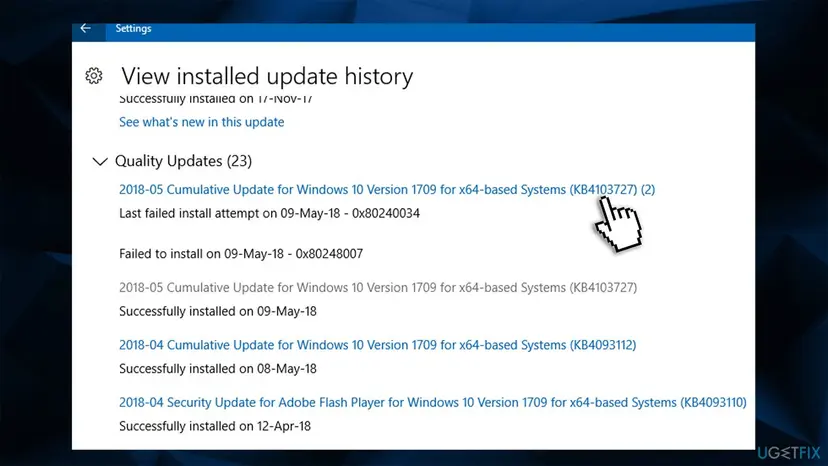Click 'Failed to install on 09-May-18 - 0x80248007'

click(x=241, y=254)
